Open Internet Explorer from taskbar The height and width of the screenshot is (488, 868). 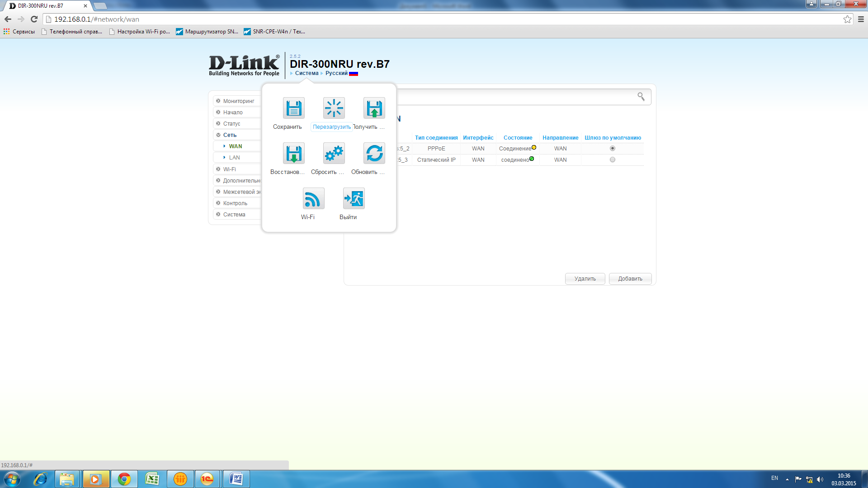coord(40,479)
